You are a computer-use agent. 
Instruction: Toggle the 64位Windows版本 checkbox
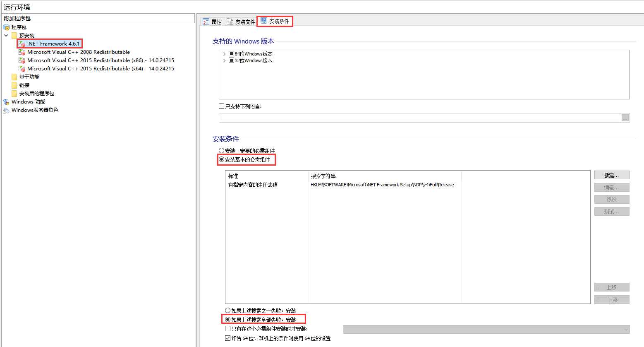(x=232, y=54)
